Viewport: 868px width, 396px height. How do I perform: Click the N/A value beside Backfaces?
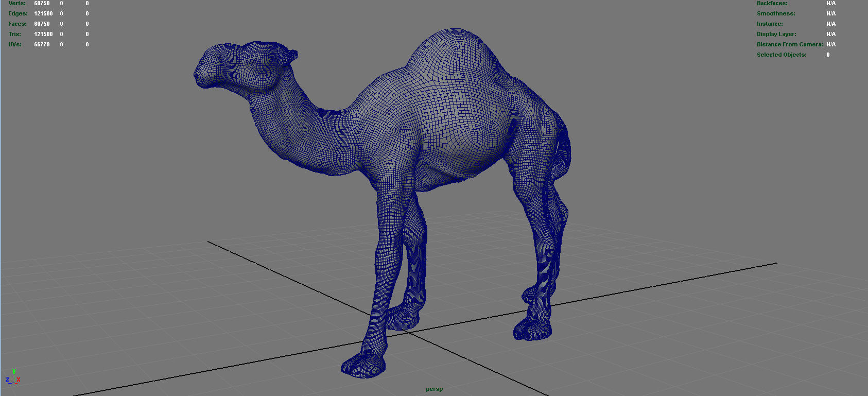(x=831, y=3)
